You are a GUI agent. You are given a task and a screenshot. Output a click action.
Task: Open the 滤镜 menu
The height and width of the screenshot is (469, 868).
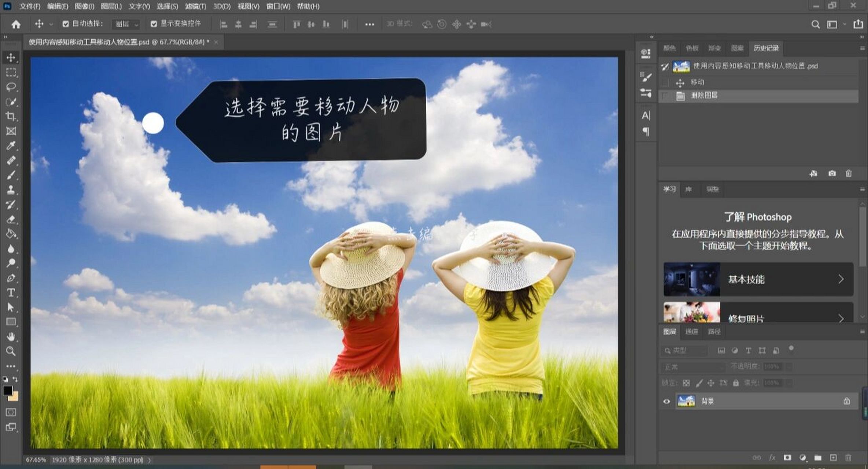(196, 6)
